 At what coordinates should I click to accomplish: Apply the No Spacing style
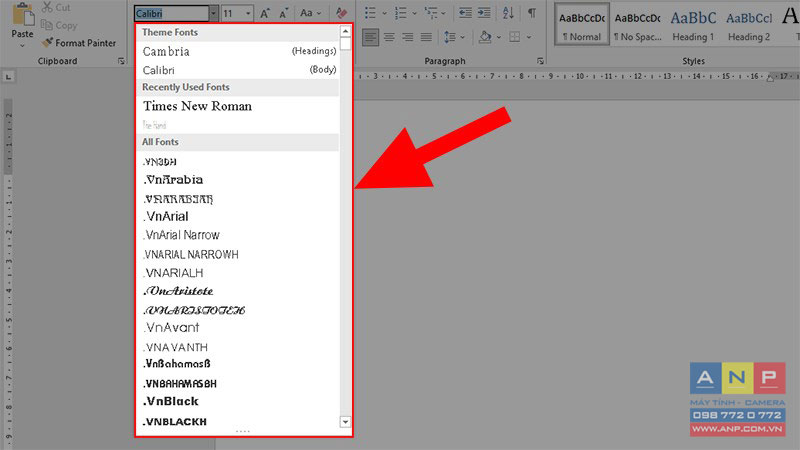point(637,24)
